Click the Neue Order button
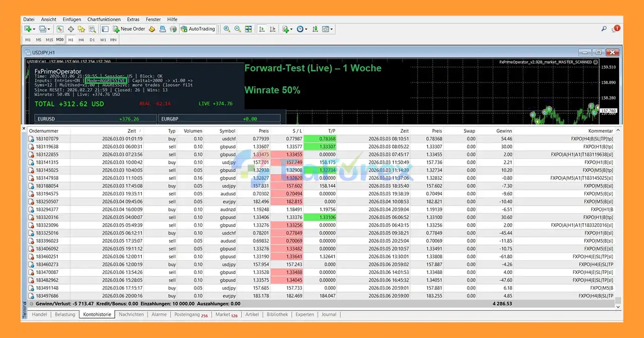Screen dimensions: 644x338 [129, 29]
